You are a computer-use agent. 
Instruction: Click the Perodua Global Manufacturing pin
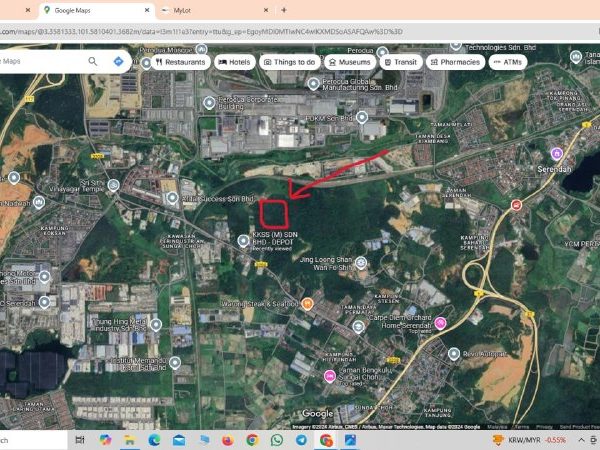313,84
